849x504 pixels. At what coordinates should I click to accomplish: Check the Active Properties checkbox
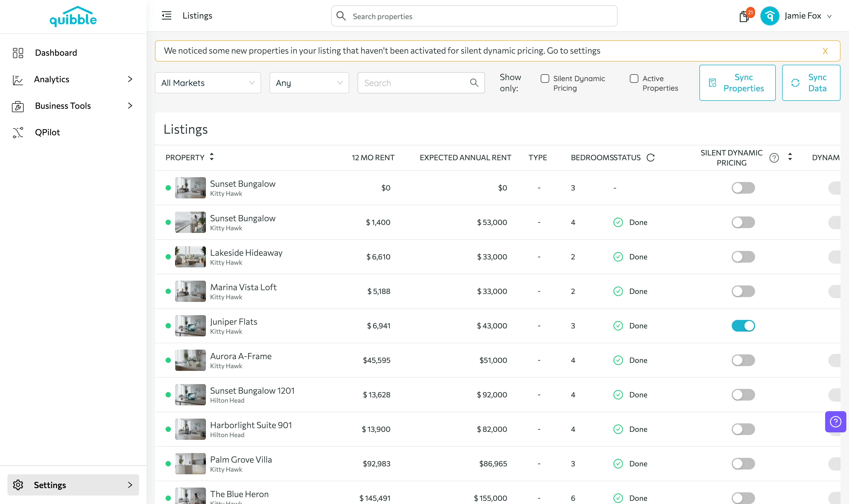tap(634, 79)
